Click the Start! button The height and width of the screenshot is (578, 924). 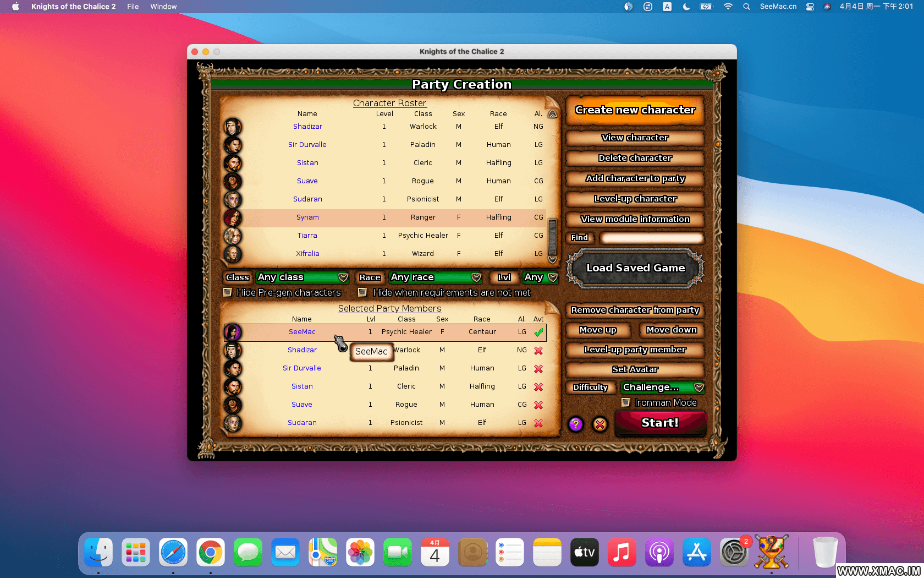pyautogui.click(x=660, y=423)
